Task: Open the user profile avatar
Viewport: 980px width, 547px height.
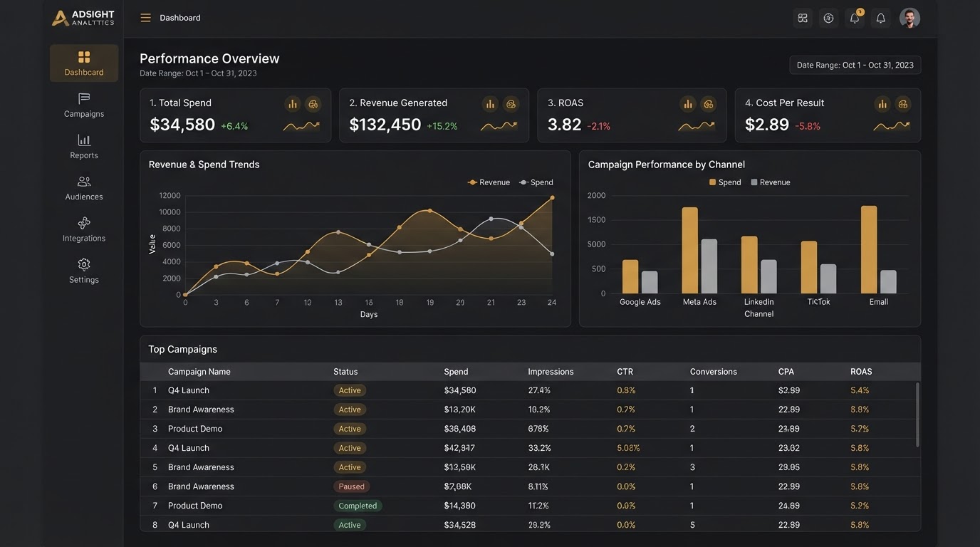Action: click(x=909, y=18)
